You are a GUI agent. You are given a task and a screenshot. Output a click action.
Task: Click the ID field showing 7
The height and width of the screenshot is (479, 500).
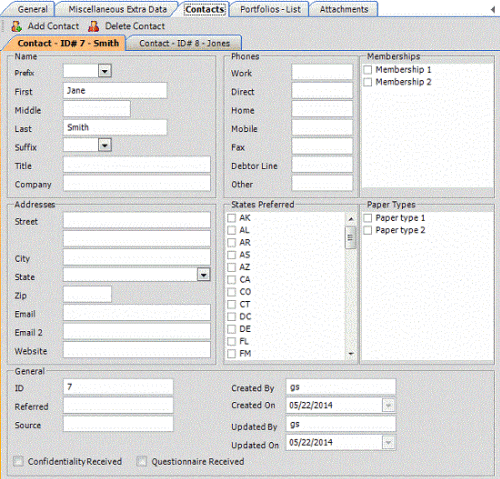(x=118, y=387)
